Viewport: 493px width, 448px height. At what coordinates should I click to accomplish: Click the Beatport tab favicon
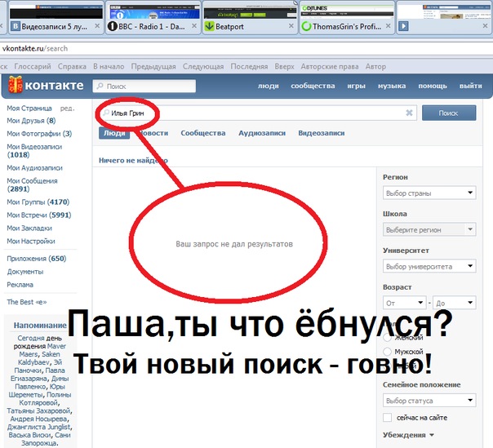(x=209, y=26)
